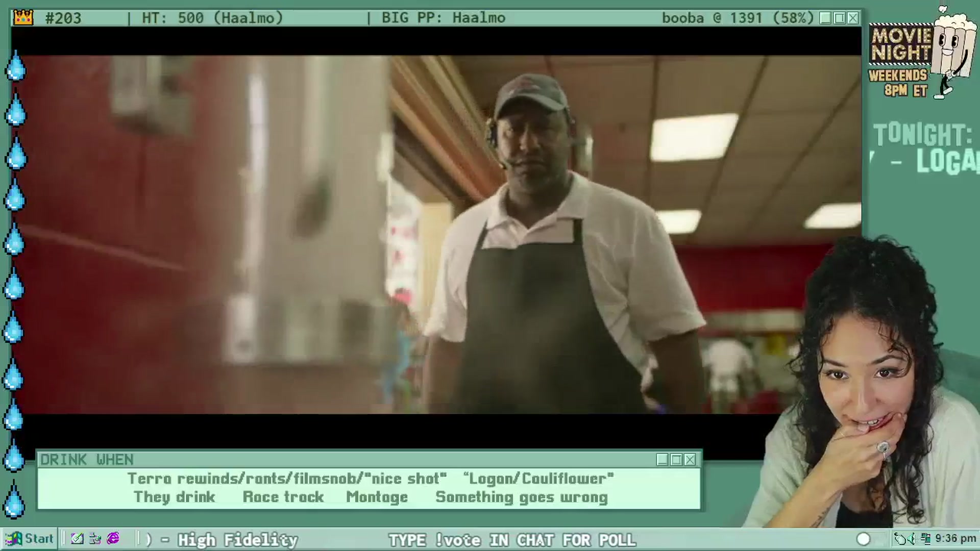This screenshot has width=980, height=551.
Task: Click the 'Logan/Cauliflower' drink rule
Action: click(538, 479)
